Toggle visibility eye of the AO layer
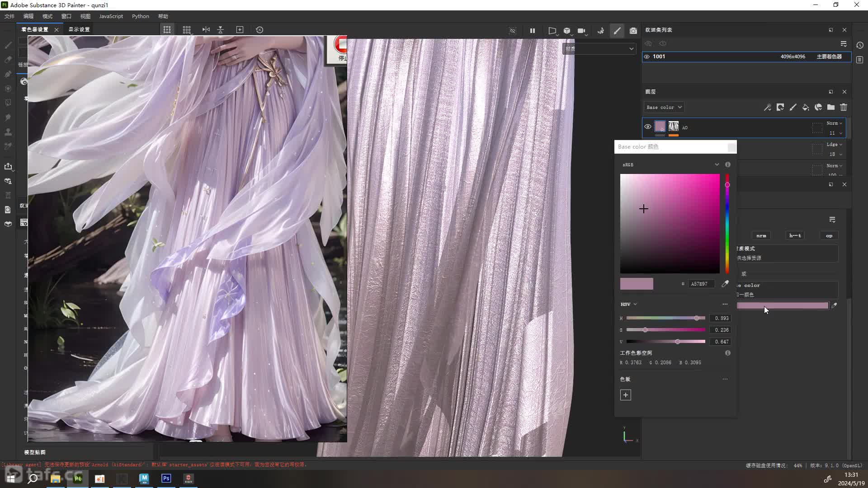 pos(648,127)
